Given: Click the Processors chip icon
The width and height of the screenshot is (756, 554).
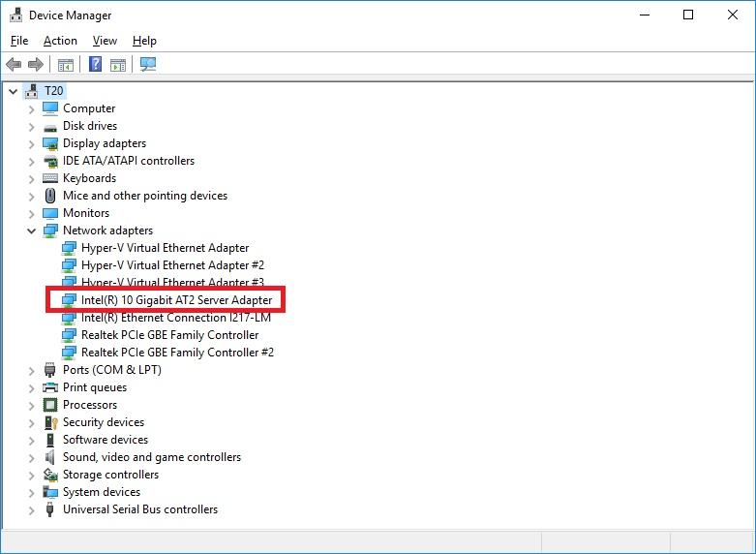Looking at the screenshot, I should (x=50, y=405).
